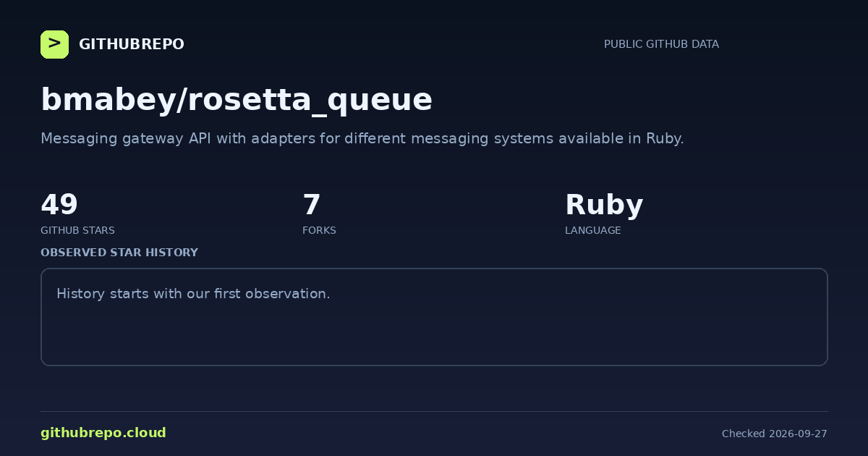Click the Checked 2026-09-27 date

click(775, 434)
